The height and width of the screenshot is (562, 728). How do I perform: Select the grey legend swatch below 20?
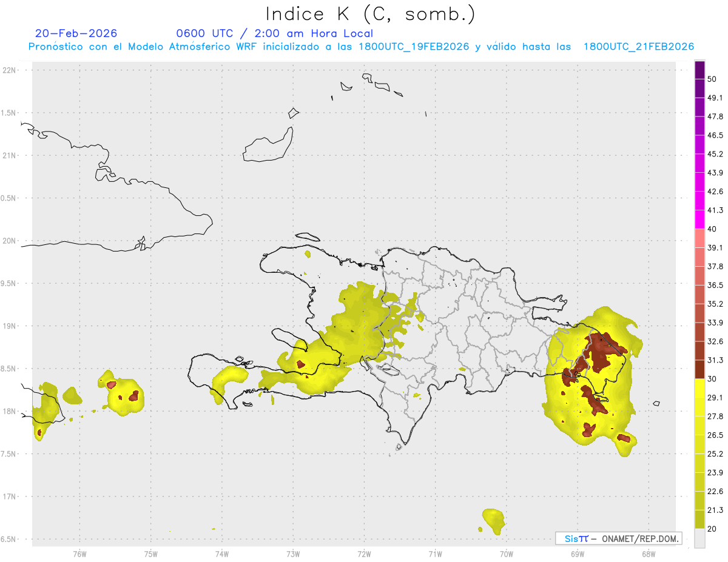pos(699,538)
